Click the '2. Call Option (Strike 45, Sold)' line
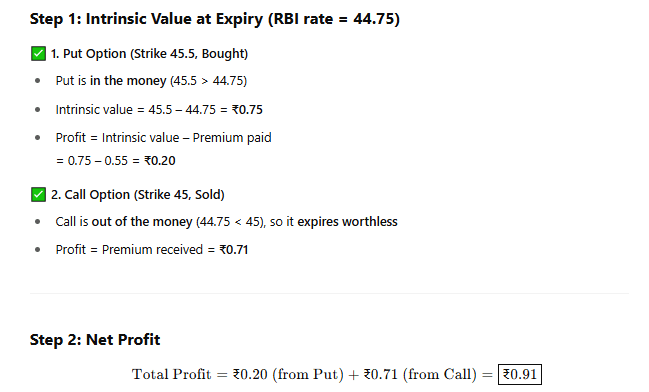Viewport: 649px width, 392px height. pyautogui.click(x=138, y=195)
